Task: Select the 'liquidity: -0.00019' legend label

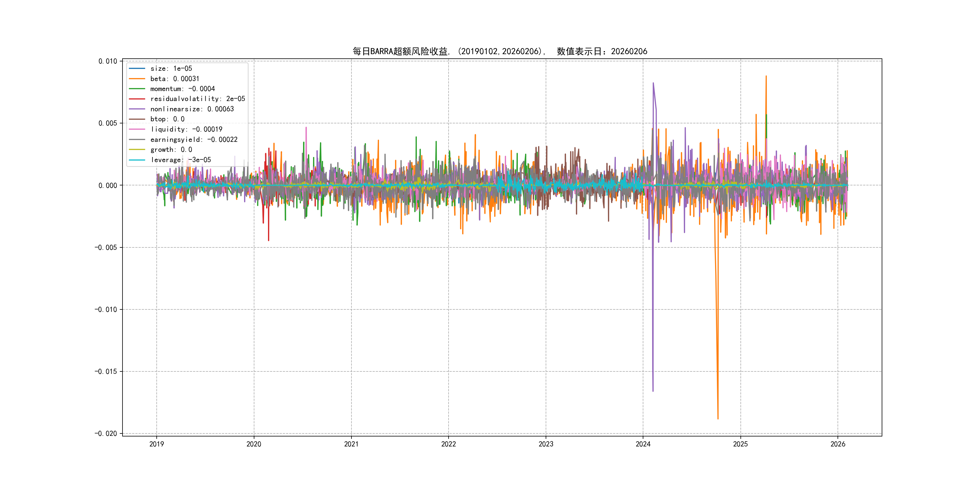Action: (x=186, y=129)
